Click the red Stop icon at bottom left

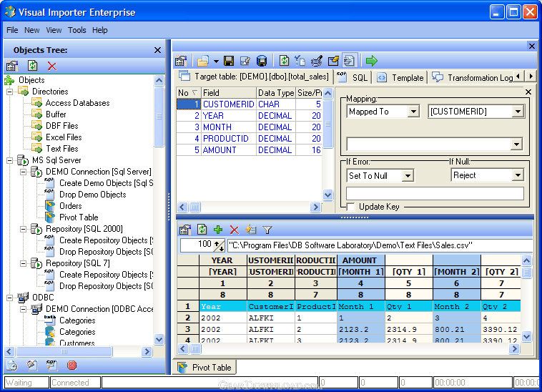click(x=72, y=366)
